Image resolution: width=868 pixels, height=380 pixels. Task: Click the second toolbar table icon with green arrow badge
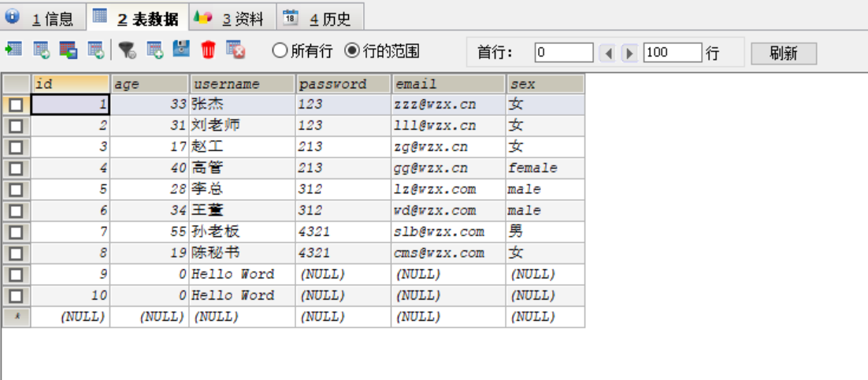point(42,50)
